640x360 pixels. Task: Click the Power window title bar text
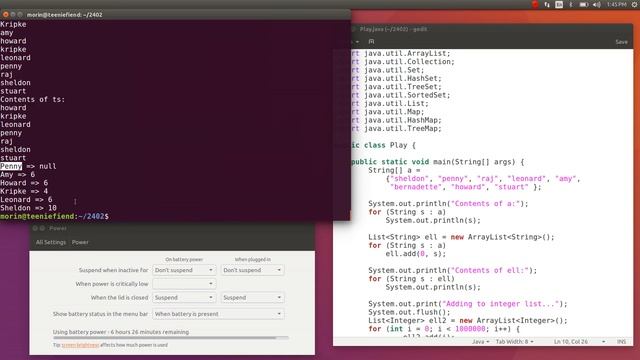click(58, 229)
